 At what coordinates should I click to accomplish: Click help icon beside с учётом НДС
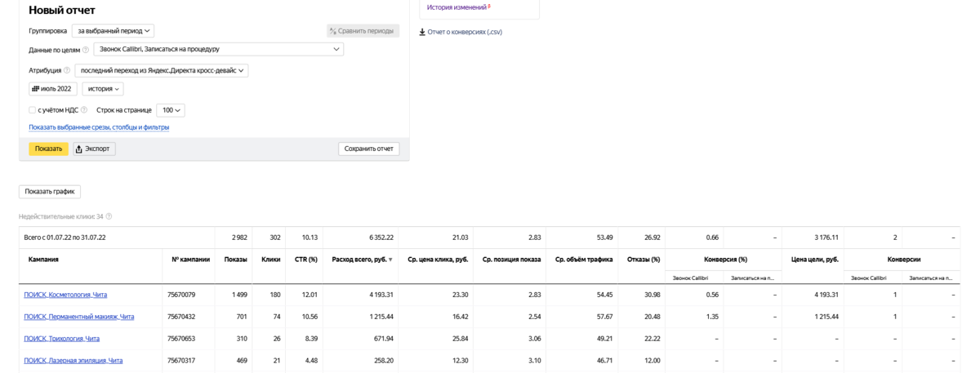84,110
